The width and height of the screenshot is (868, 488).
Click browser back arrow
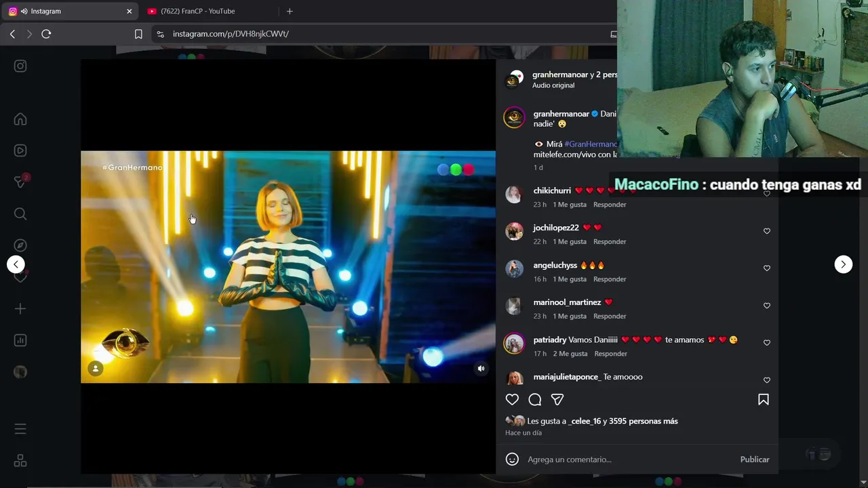pos(12,34)
